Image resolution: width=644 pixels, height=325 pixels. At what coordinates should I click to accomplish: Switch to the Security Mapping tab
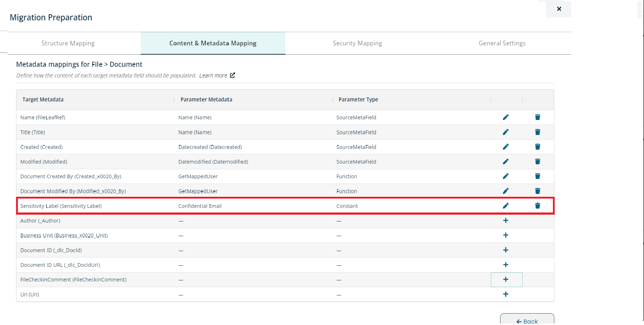(x=357, y=43)
